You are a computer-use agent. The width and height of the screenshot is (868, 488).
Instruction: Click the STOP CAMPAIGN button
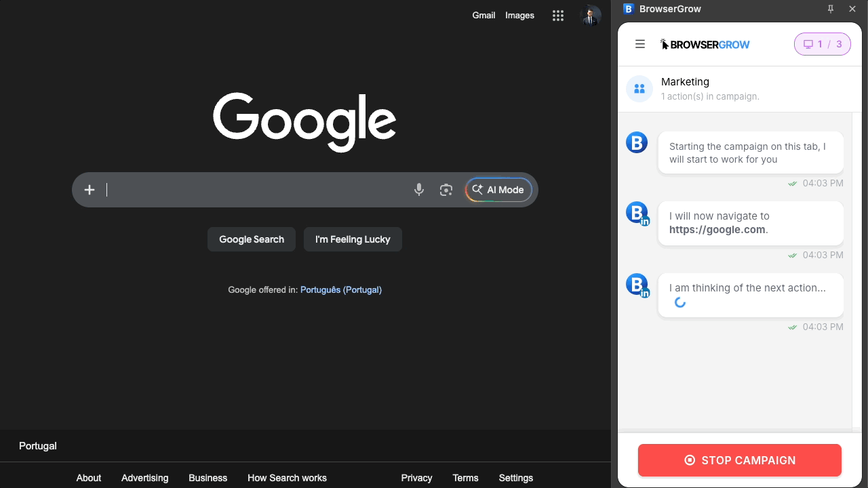coord(739,460)
